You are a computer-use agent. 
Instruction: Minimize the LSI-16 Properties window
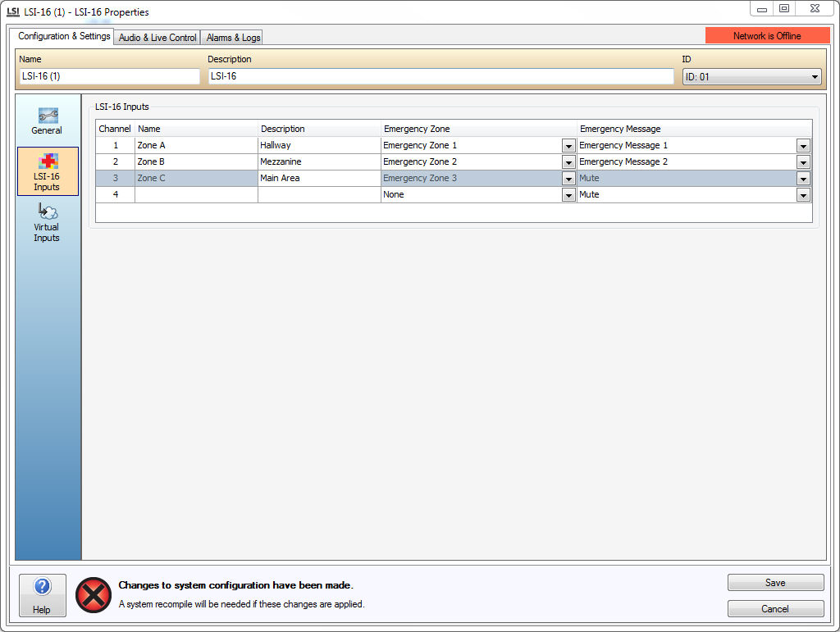coord(762,8)
